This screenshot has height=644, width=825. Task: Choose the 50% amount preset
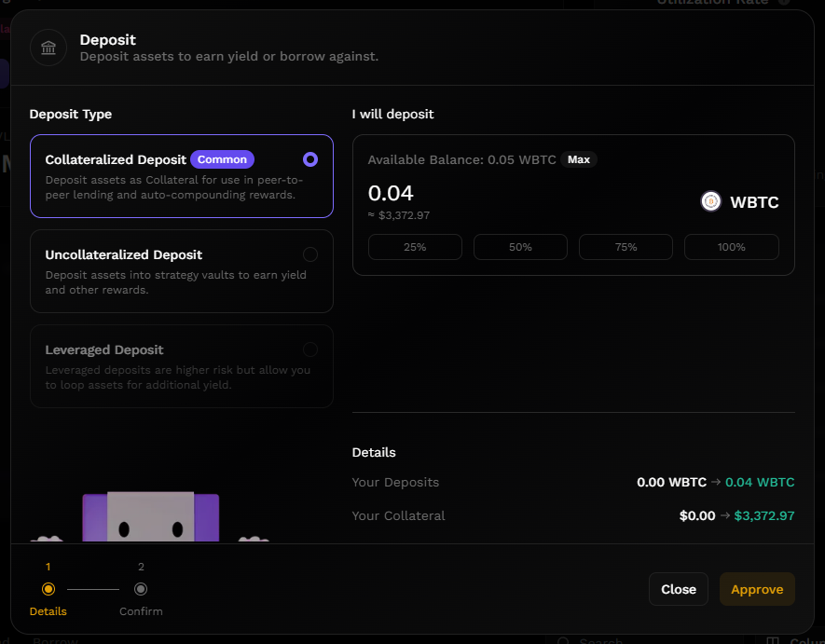tap(520, 247)
